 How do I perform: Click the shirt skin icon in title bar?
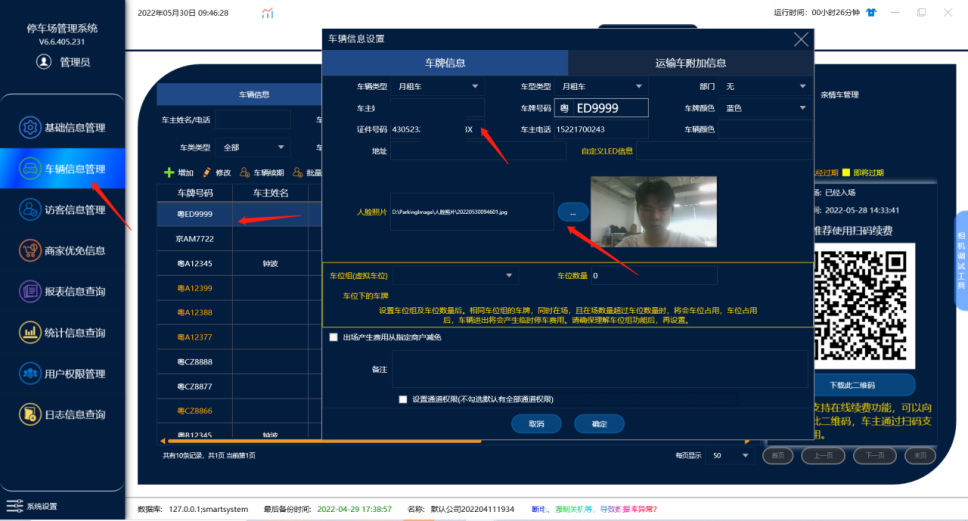pyautogui.click(x=871, y=12)
